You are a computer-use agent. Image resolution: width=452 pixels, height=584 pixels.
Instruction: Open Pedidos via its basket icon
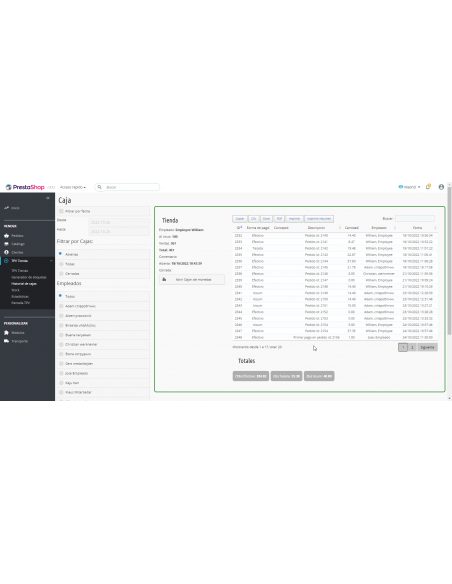point(6,235)
